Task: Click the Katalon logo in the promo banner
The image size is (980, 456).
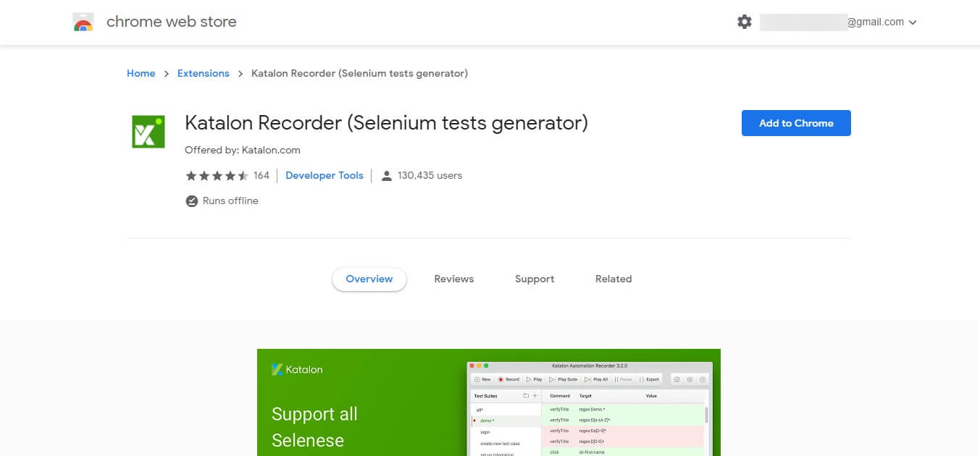Action: (297, 369)
